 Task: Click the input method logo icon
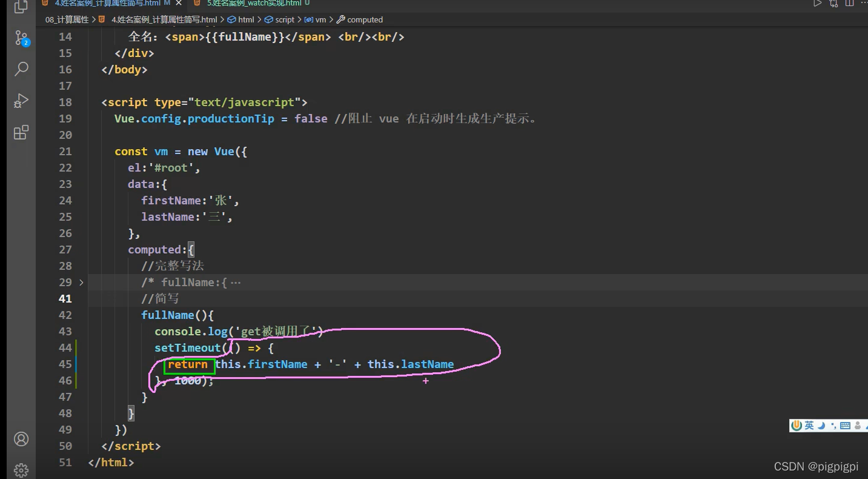797,426
